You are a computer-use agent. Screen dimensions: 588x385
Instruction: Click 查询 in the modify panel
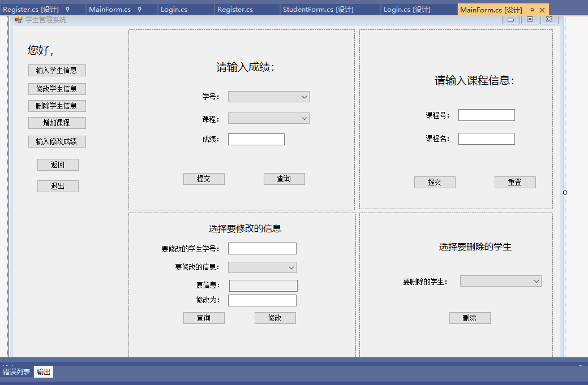(204, 318)
